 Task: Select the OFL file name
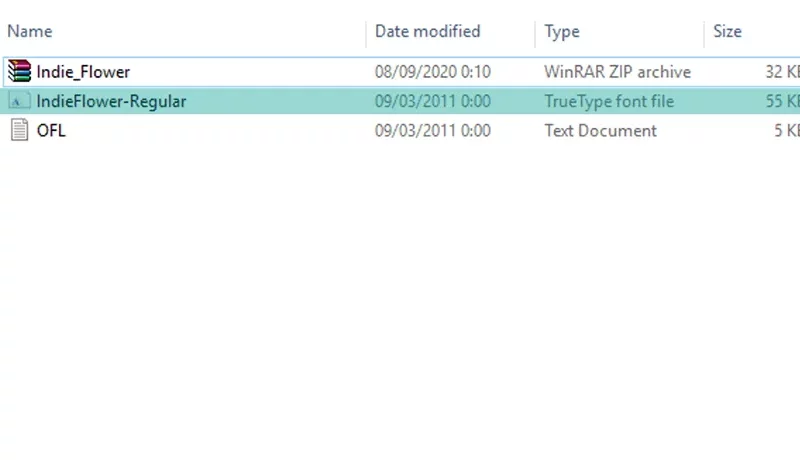click(x=51, y=131)
